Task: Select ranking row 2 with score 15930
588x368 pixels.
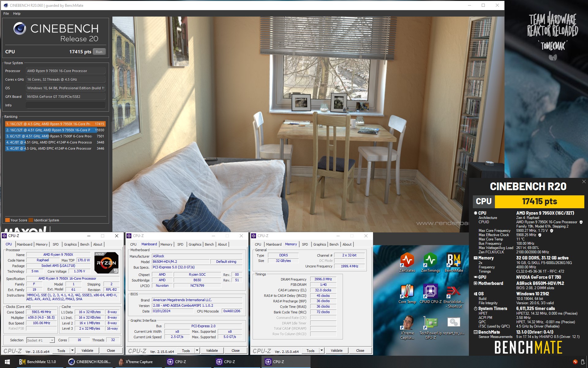Action: pyautogui.click(x=55, y=130)
